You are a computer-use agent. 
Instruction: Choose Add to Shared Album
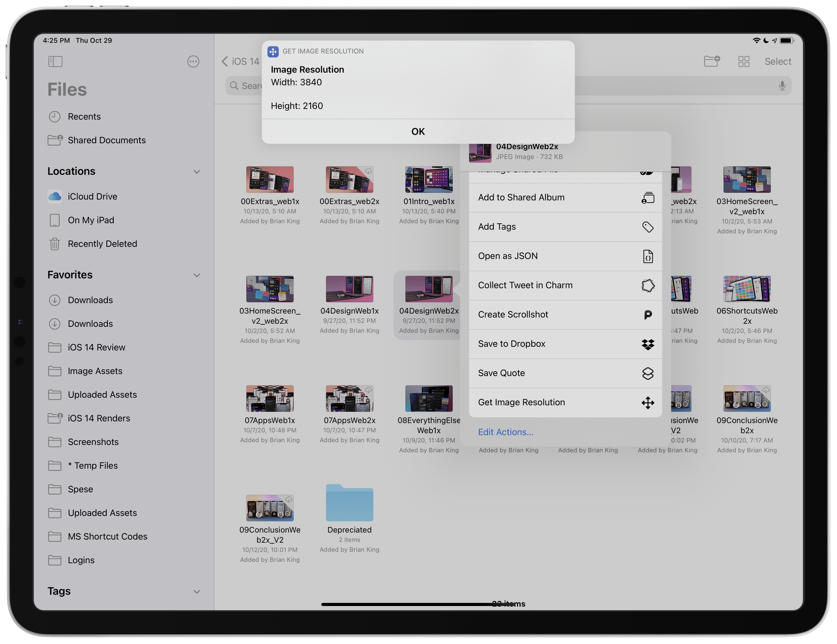coord(565,198)
